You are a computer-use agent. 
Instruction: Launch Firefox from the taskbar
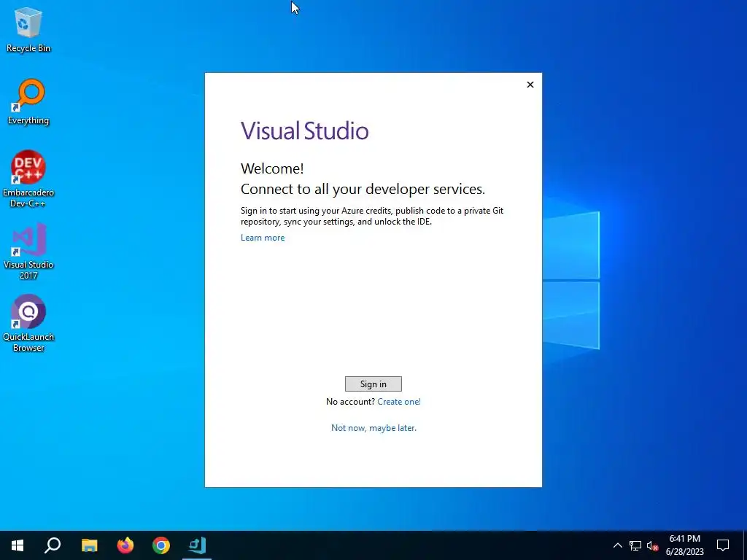pyautogui.click(x=125, y=545)
